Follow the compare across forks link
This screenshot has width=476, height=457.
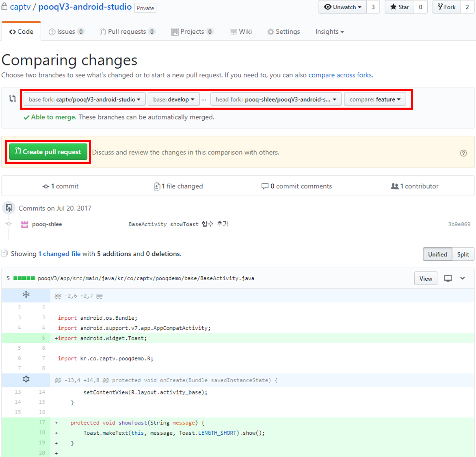(x=340, y=75)
